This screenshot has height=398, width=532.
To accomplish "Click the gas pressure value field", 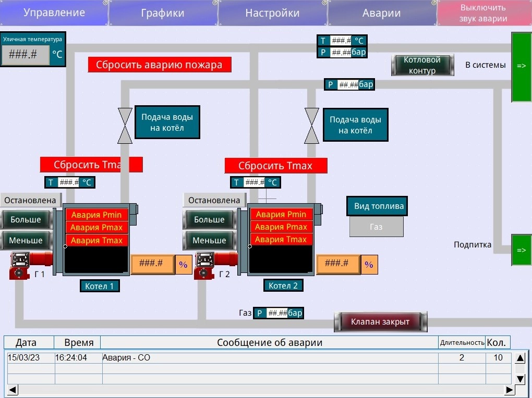I will pyautogui.click(x=277, y=313).
